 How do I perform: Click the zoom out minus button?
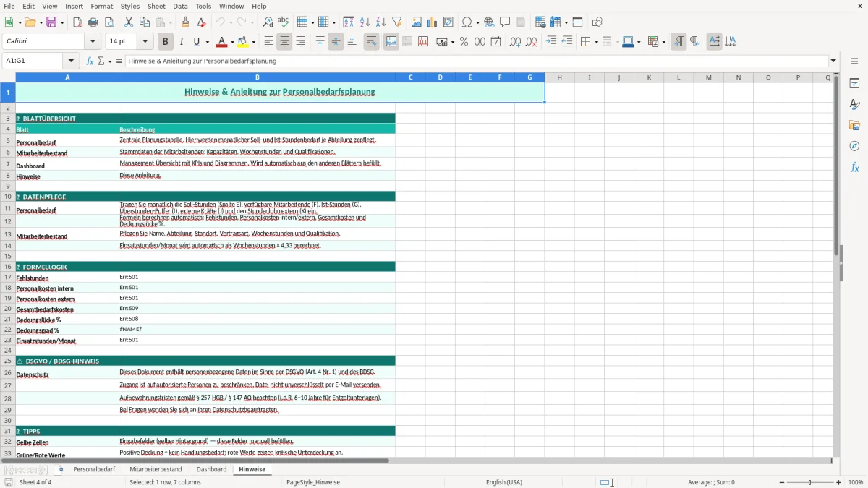782,482
